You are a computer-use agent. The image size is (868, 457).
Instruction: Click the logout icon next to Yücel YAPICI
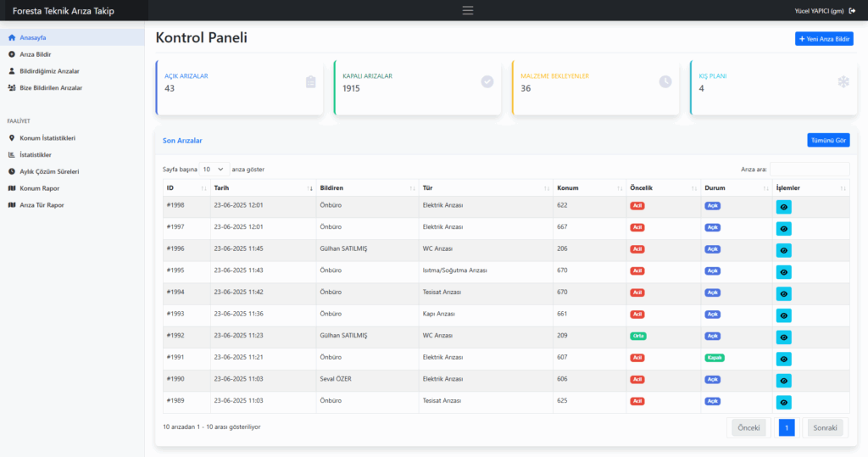point(852,10)
